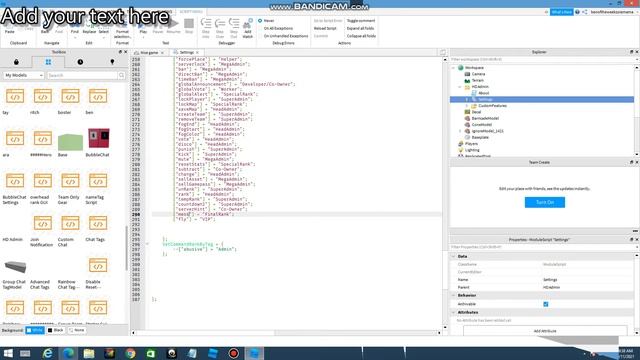
Task: Open the Recent clock tab in Toolbox
Action: (80, 62)
